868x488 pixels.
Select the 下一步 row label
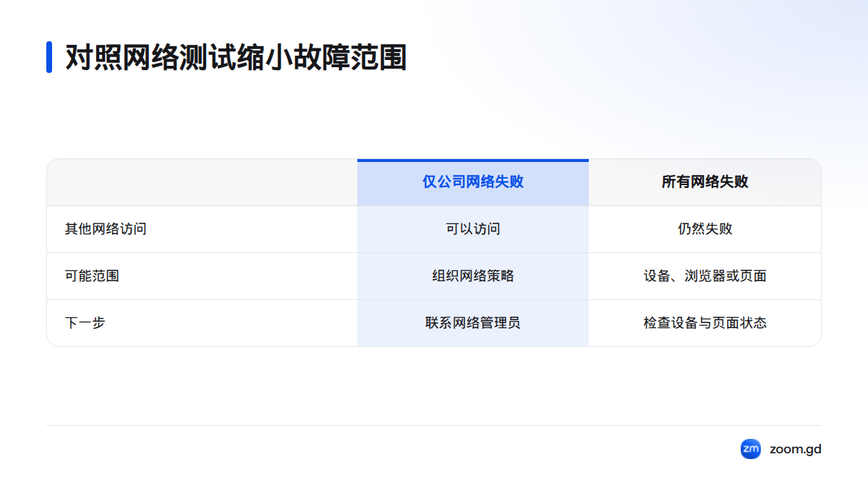click(x=85, y=323)
